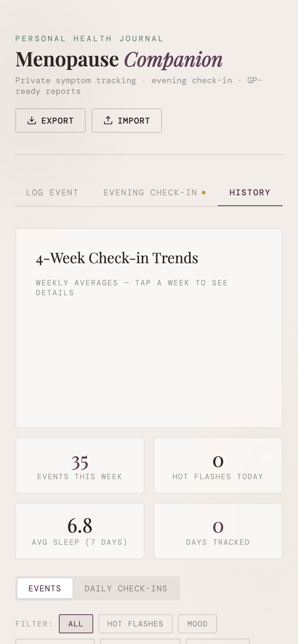Select the Import button
The image size is (298, 644).
127,121
